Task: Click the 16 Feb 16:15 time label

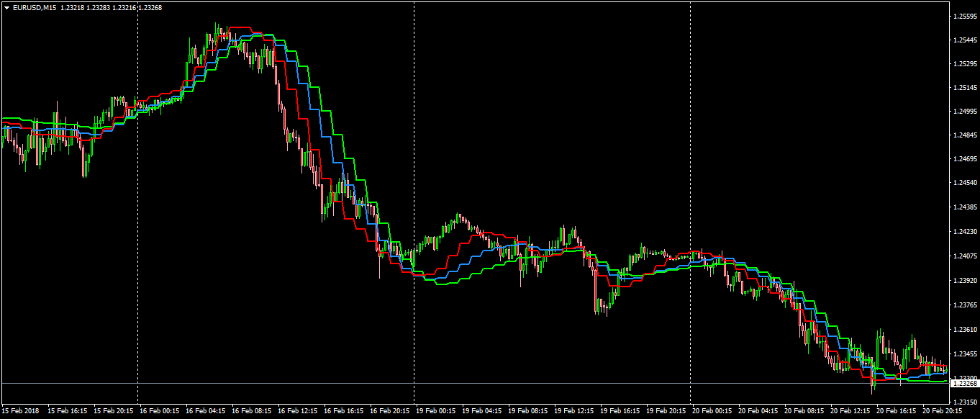Action: (344, 411)
